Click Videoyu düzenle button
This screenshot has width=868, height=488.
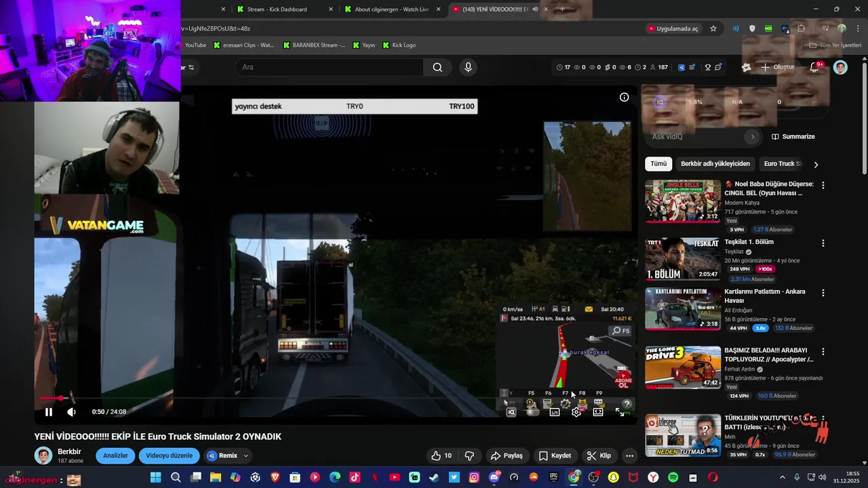click(170, 455)
